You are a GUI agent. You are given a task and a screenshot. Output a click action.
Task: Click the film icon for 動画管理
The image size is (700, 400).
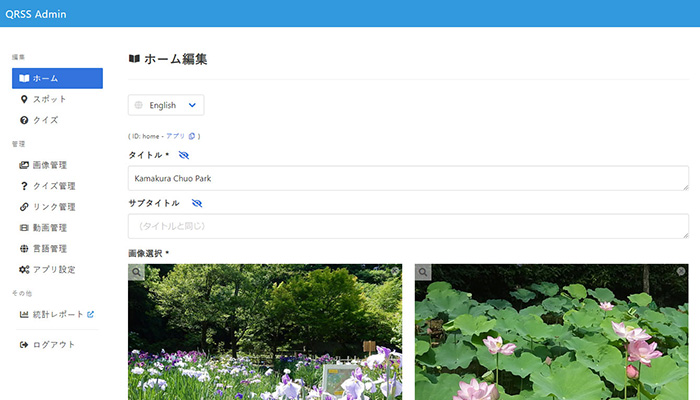[24, 228]
